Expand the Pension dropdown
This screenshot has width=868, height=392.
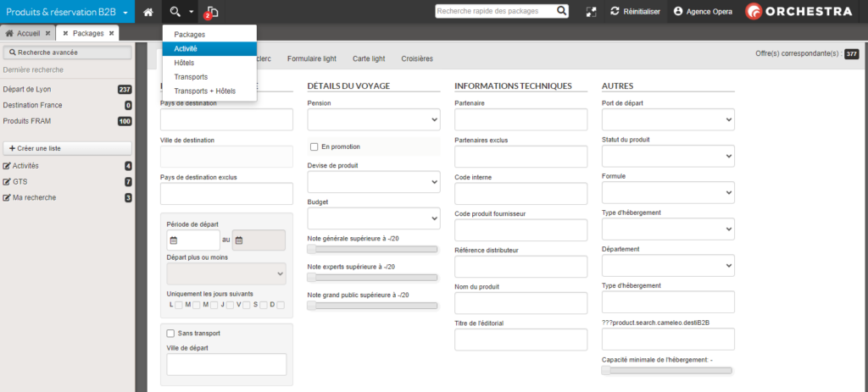pos(374,120)
